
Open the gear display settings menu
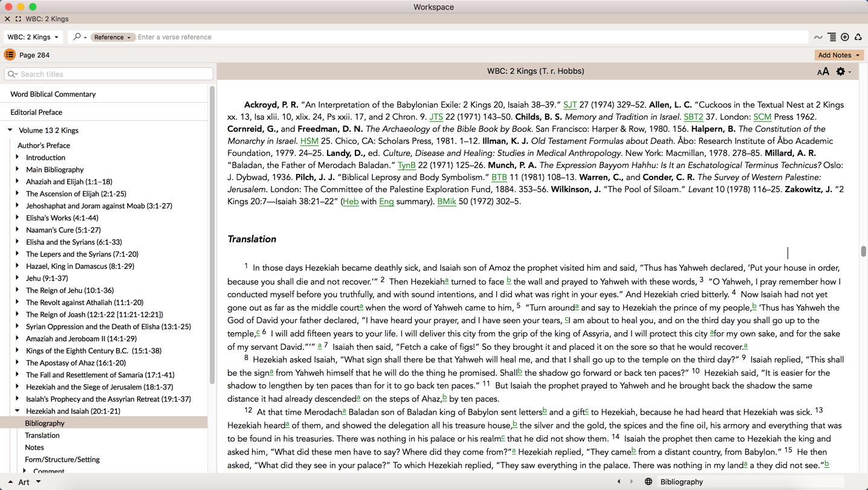pyautogui.click(x=843, y=71)
